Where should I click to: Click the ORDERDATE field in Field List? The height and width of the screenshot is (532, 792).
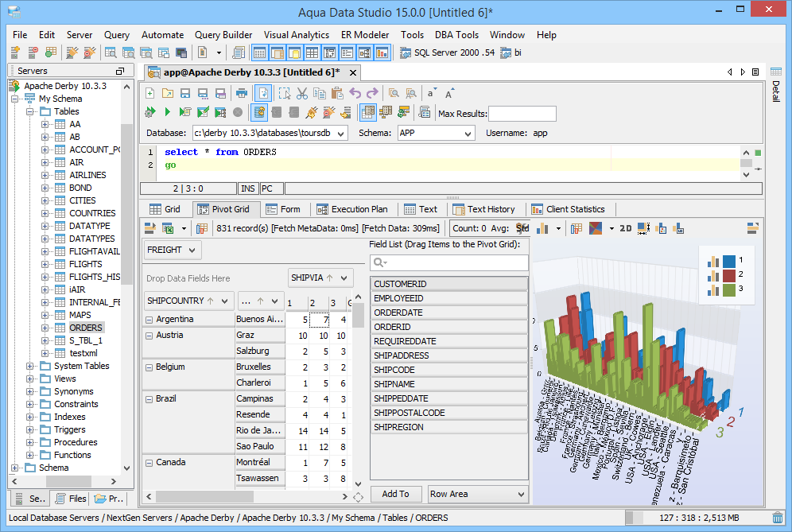(x=449, y=313)
